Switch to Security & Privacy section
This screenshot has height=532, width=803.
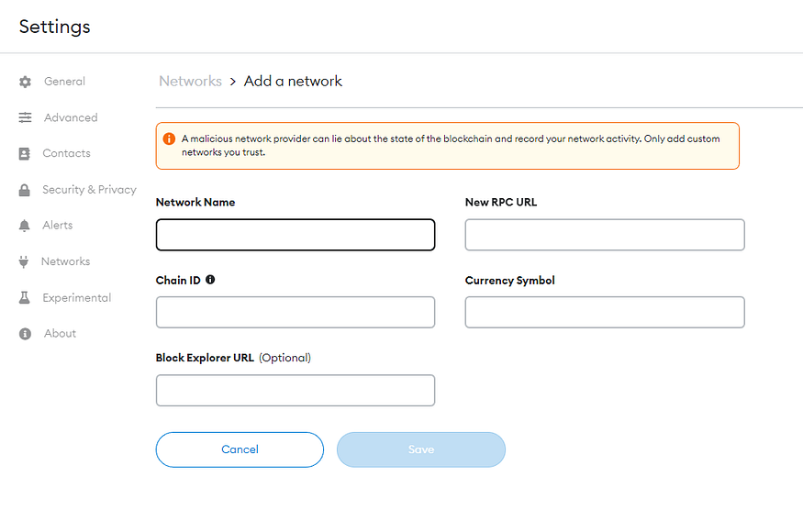pos(89,190)
